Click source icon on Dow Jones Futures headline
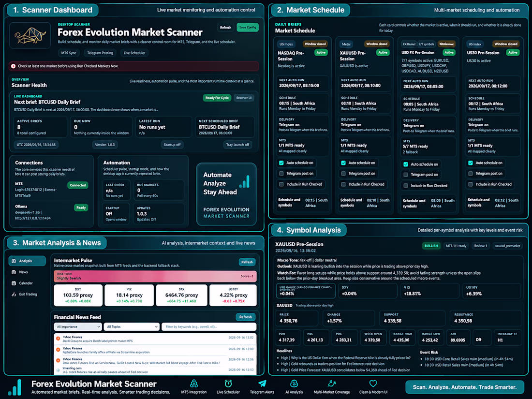The height and width of the screenshot is (399, 532). pos(58,360)
